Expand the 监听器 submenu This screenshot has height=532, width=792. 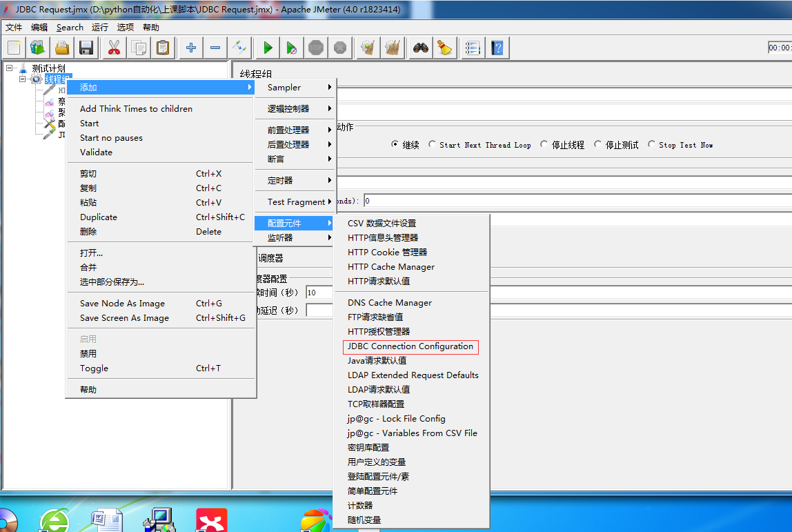point(294,237)
